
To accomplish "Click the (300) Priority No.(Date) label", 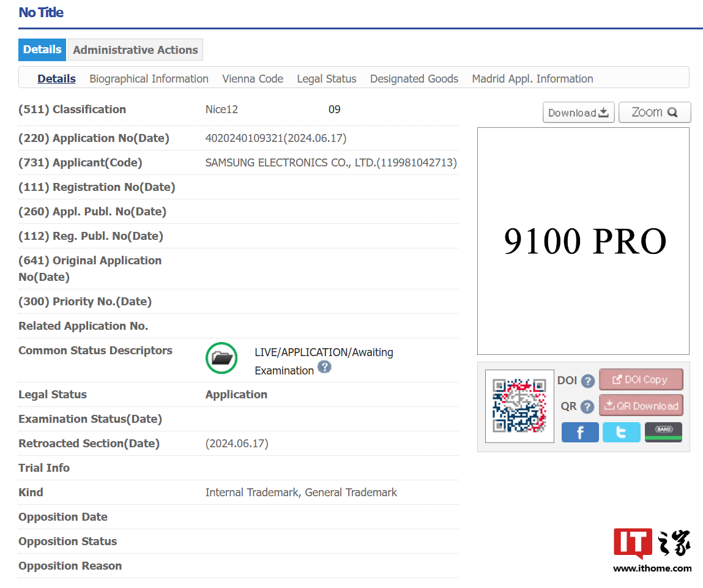I will (85, 302).
